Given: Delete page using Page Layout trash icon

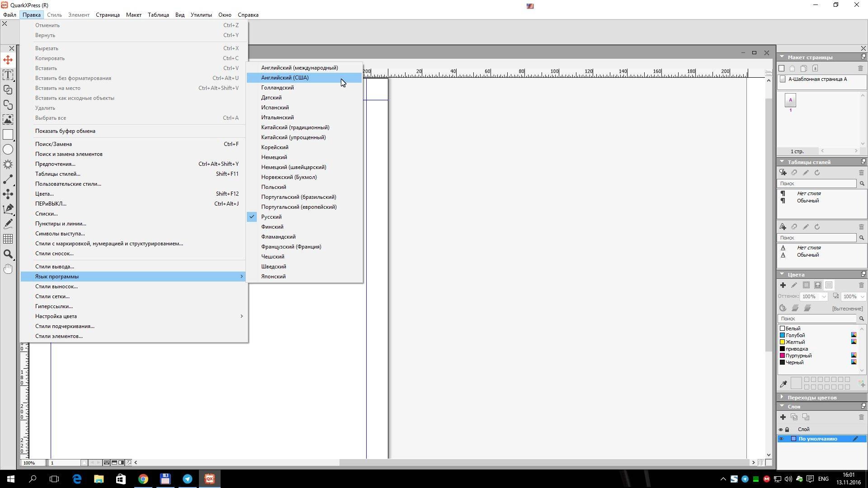Looking at the screenshot, I should (860, 68).
